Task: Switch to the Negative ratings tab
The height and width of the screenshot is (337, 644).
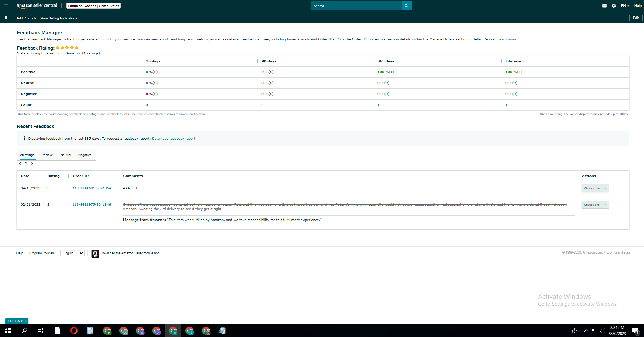Action: 85,155
